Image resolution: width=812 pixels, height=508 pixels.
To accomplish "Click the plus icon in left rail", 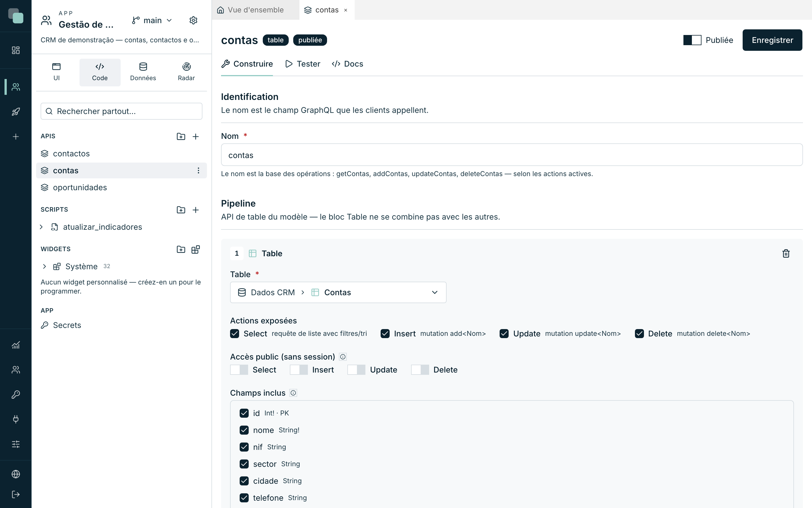I will pyautogui.click(x=16, y=136).
